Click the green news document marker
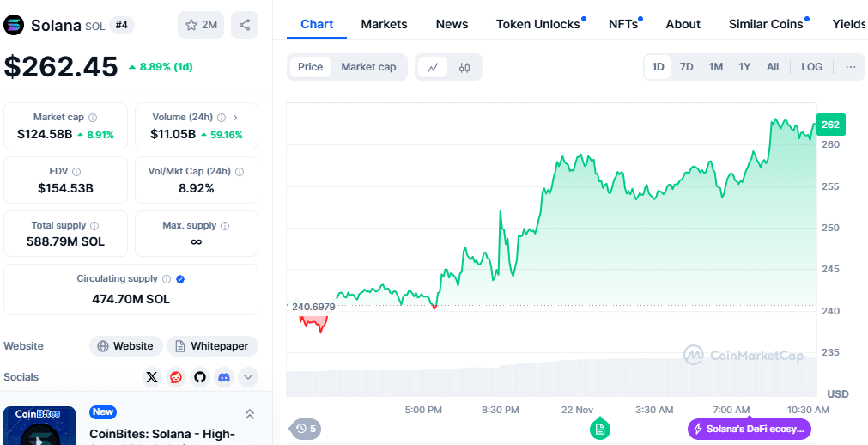Screen dimensions: 868x445 pos(599,429)
